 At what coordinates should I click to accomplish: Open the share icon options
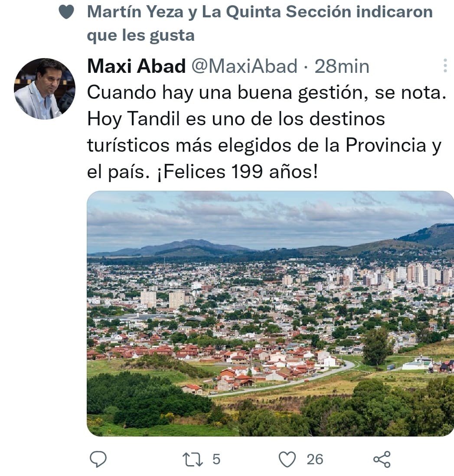click(x=382, y=459)
